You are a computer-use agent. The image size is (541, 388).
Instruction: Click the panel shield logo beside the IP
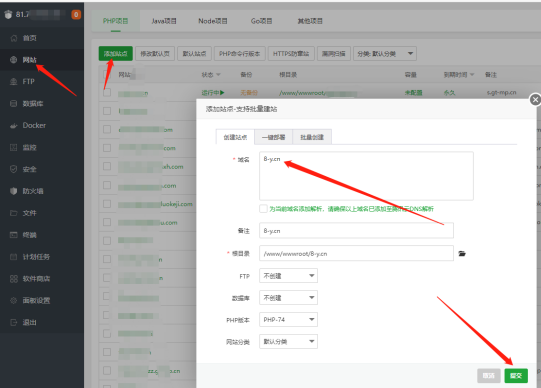[8, 14]
